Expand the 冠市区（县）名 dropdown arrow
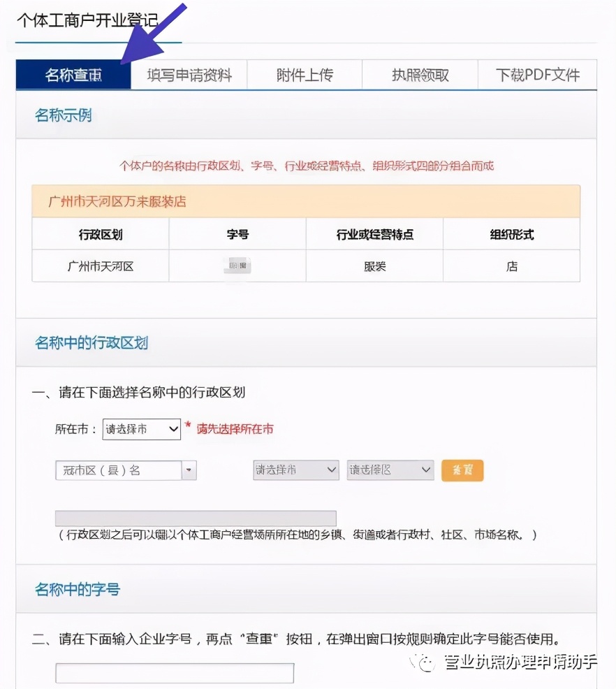 click(x=189, y=470)
